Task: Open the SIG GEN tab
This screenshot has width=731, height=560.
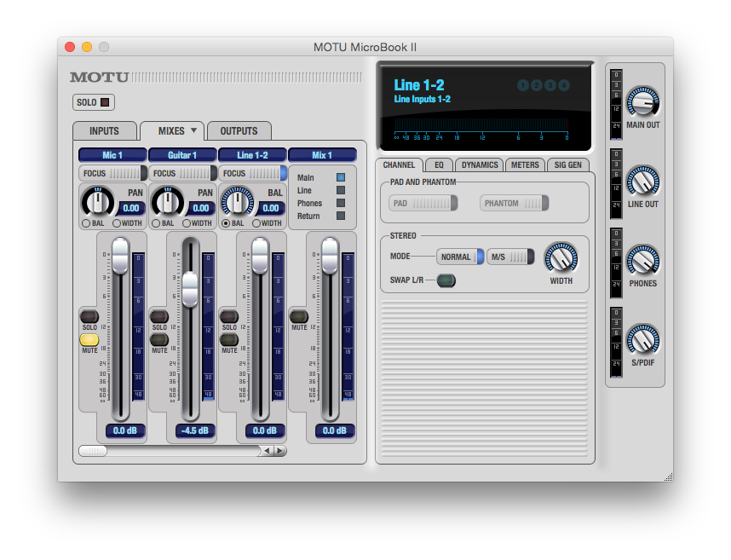Action: [567, 165]
